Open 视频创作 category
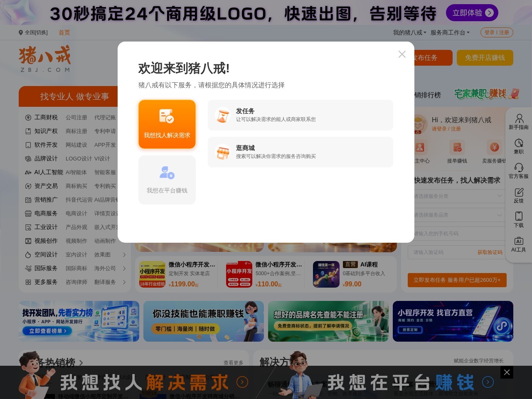 click(x=46, y=241)
